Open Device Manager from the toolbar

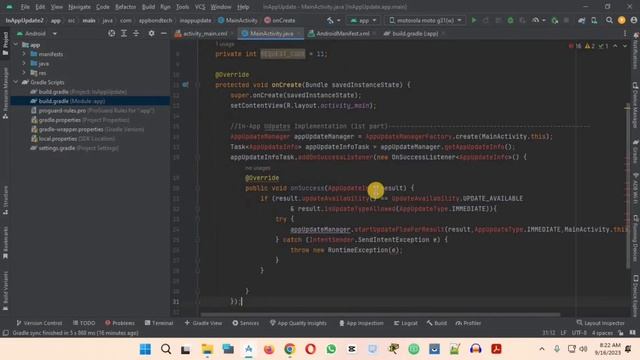click(x=594, y=20)
